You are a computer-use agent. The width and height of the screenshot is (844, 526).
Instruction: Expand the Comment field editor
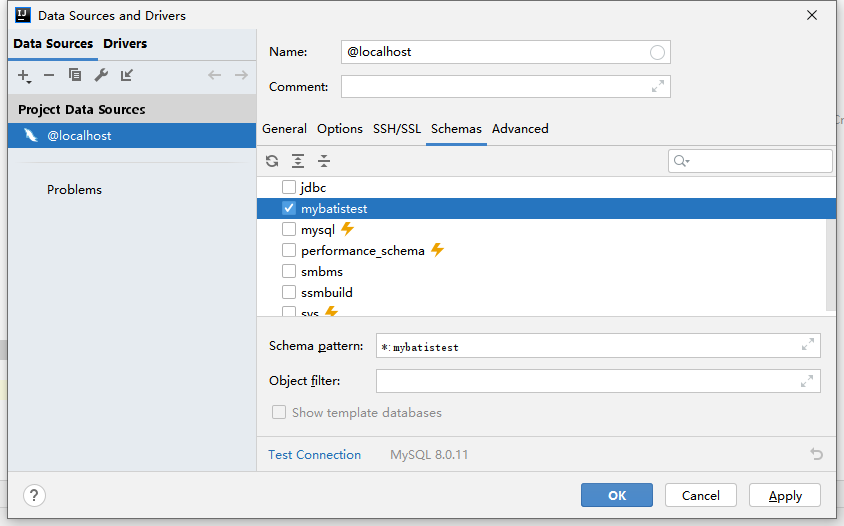click(658, 87)
